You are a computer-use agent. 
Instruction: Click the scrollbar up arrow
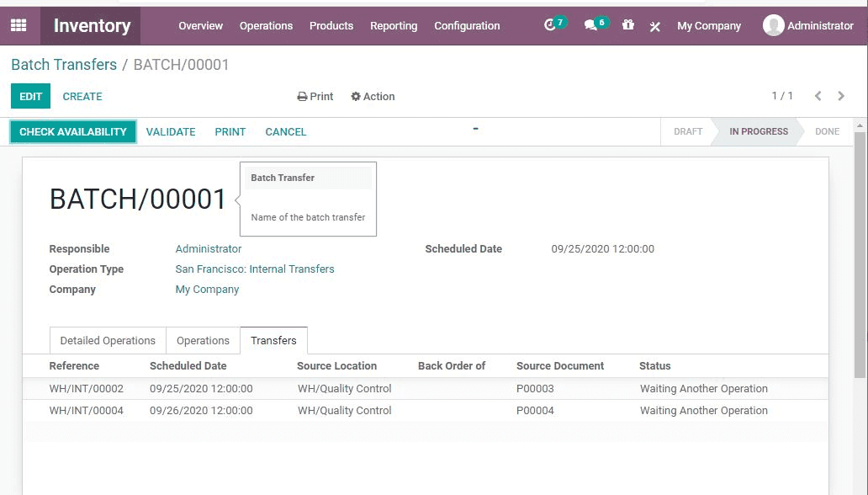(x=860, y=125)
